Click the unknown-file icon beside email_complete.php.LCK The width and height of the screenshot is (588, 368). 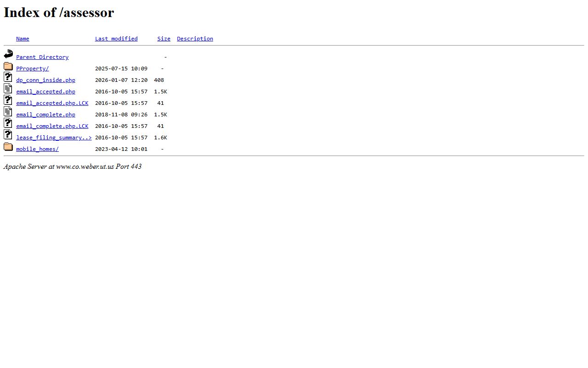tap(8, 123)
